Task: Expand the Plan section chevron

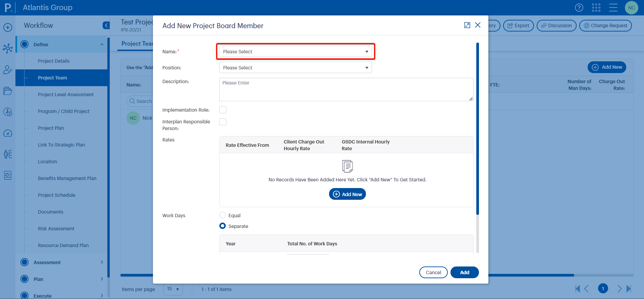Action: coord(102,279)
